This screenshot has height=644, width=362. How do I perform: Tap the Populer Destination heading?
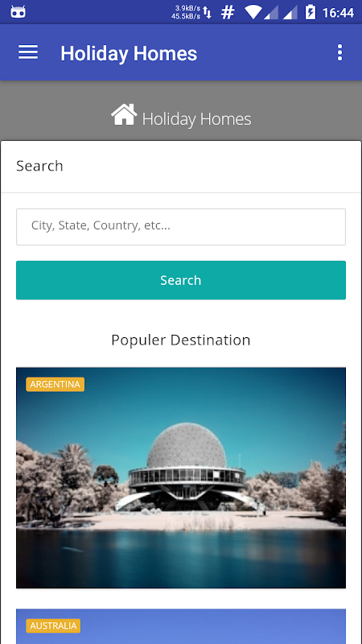[x=181, y=340]
